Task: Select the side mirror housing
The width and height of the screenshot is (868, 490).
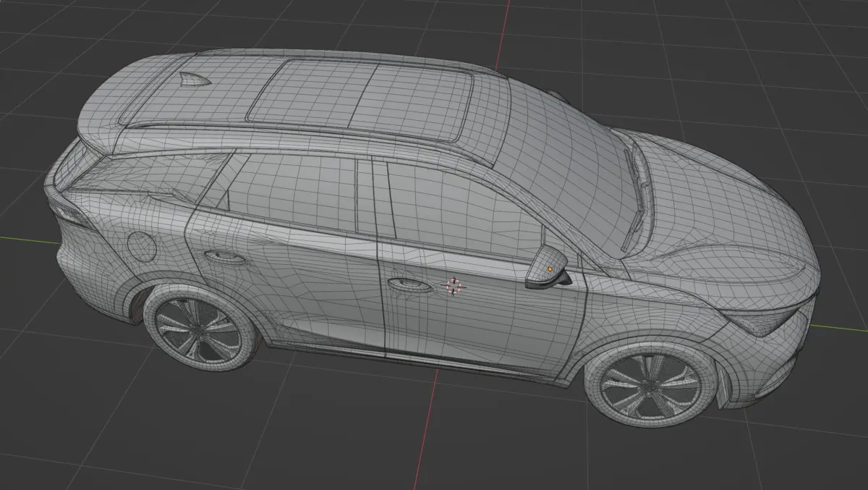Action: pyautogui.click(x=547, y=268)
